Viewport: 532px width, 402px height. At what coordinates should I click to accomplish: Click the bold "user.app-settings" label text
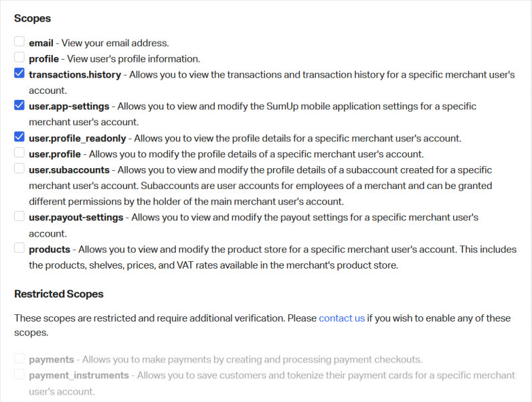(70, 106)
